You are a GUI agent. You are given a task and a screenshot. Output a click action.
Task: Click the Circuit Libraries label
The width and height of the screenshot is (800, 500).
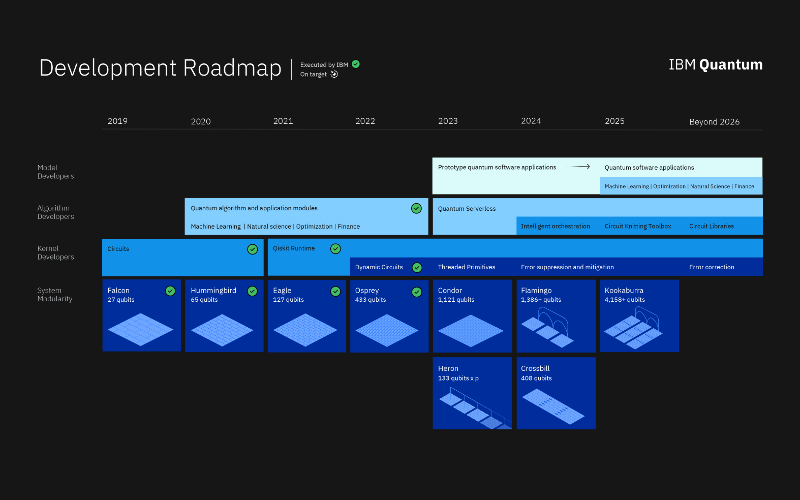pos(712,226)
